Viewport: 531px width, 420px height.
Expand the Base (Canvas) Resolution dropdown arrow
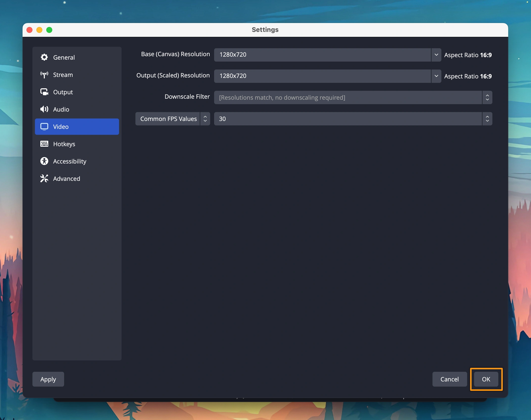[436, 55]
